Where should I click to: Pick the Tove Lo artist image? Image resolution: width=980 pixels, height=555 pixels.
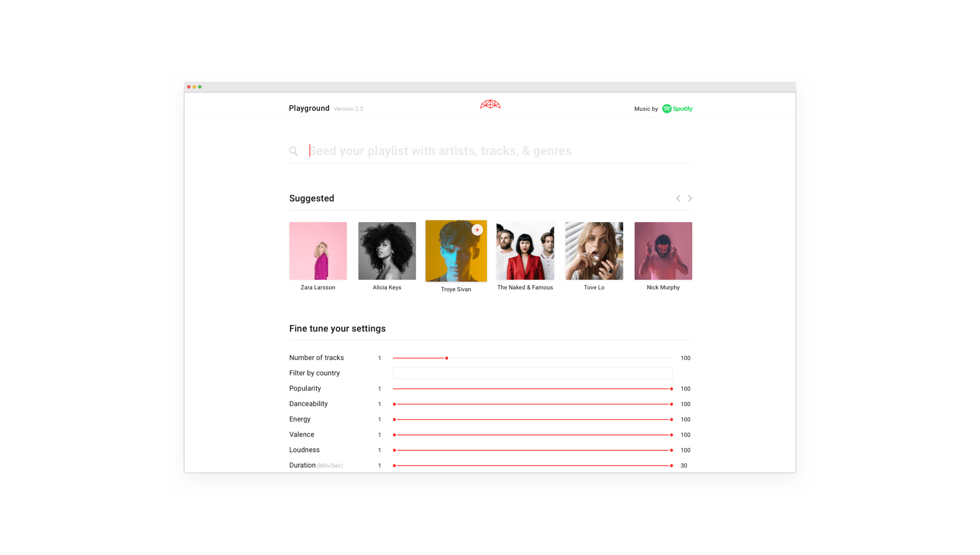[x=594, y=251]
